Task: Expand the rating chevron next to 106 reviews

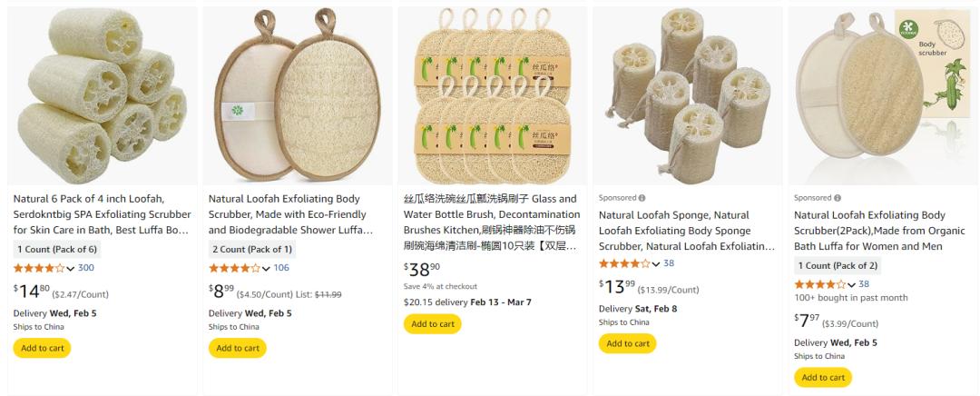Action: tap(266, 269)
